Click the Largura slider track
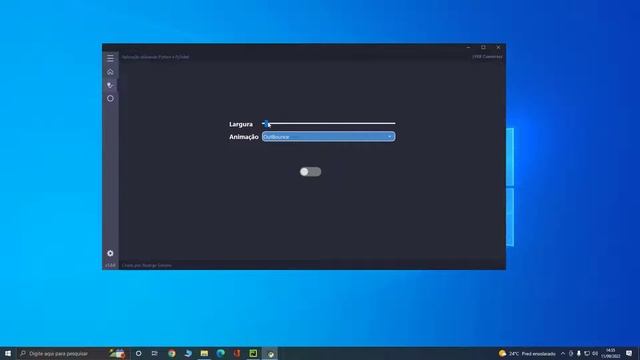Viewport: 640px width, 360px height. tap(329, 123)
